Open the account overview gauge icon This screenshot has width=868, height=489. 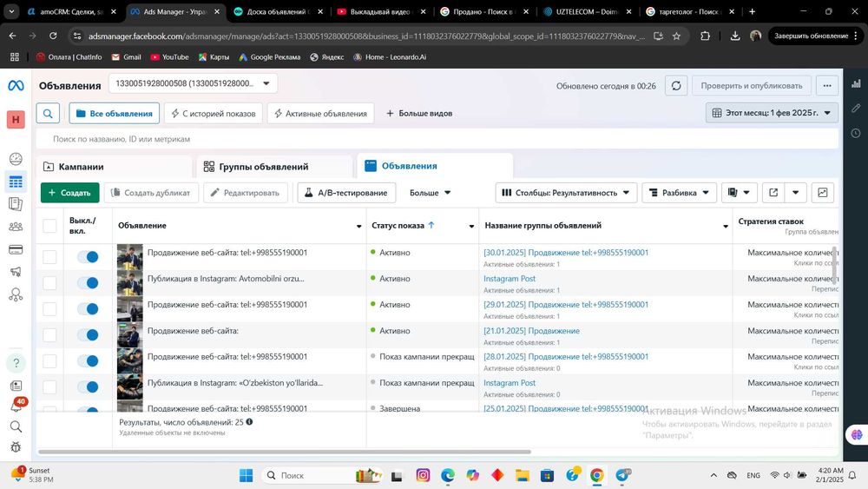(x=16, y=159)
